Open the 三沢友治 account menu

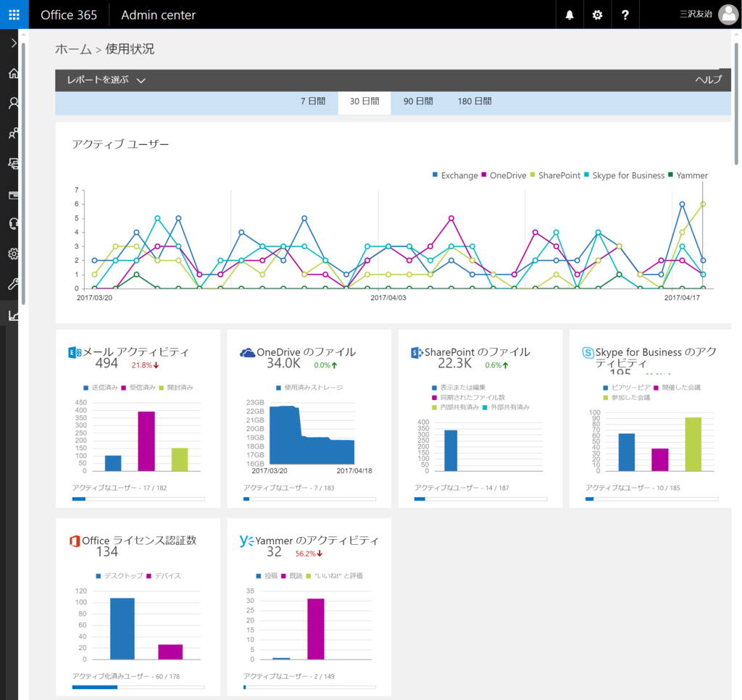(x=709, y=14)
